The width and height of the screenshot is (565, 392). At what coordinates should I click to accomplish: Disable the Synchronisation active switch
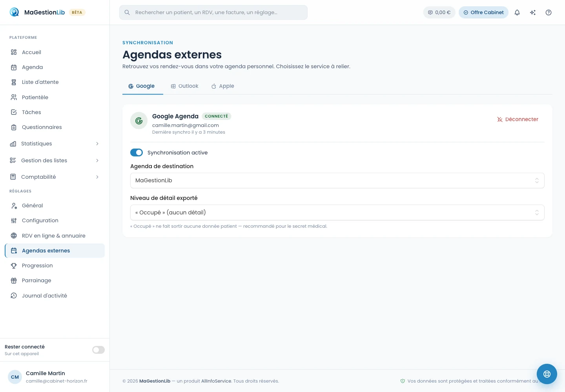137,152
